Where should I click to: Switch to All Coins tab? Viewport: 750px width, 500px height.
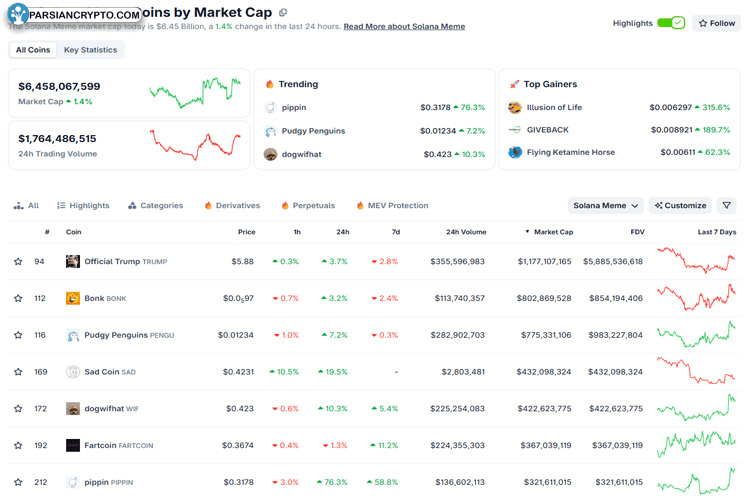click(x=33, y=50)
